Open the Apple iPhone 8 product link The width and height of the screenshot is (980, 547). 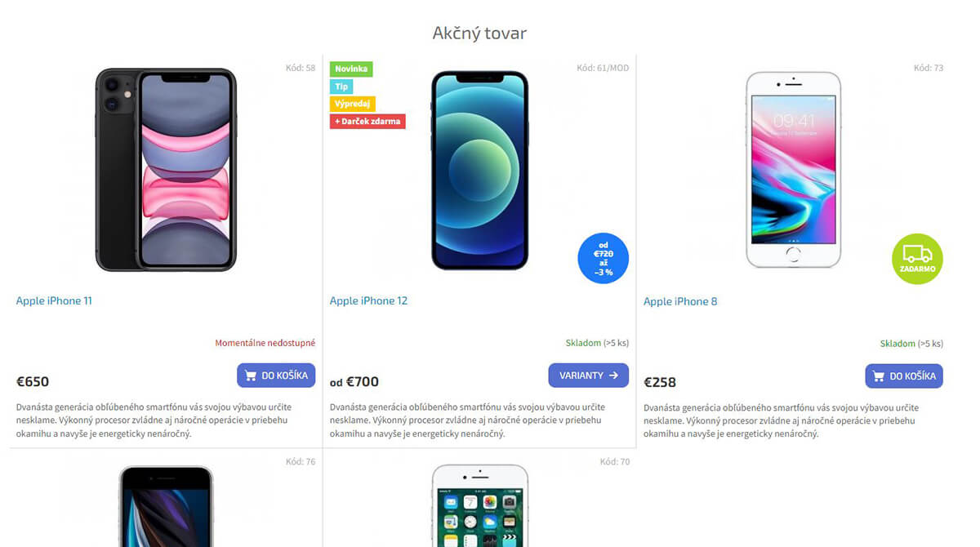click(x=680, y=301)
